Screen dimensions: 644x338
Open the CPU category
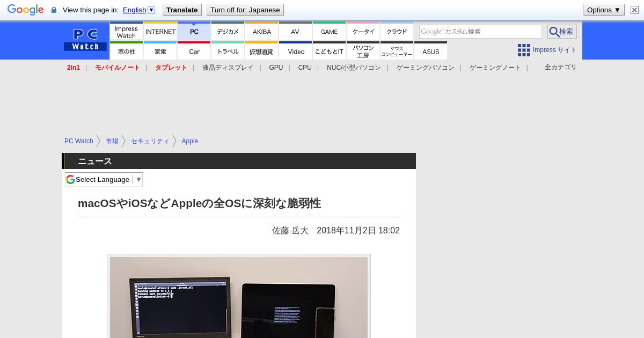coord(305,68)
